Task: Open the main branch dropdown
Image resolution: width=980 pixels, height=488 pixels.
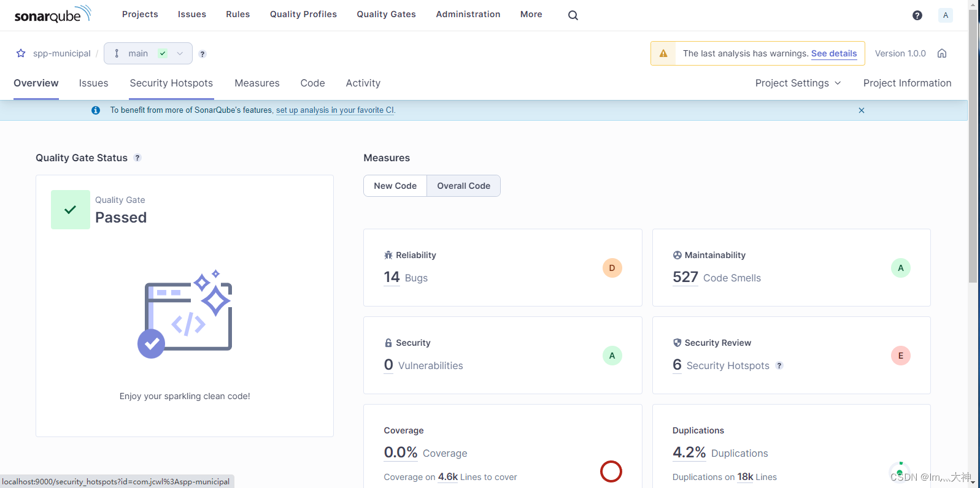Action: point(148,53)
